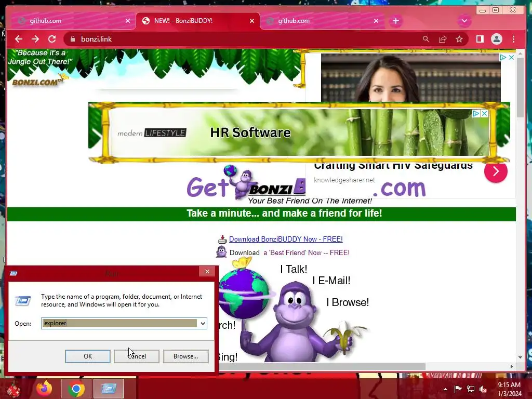
Task: Click the Run dialog taskbar button
Action: (109, 389)
